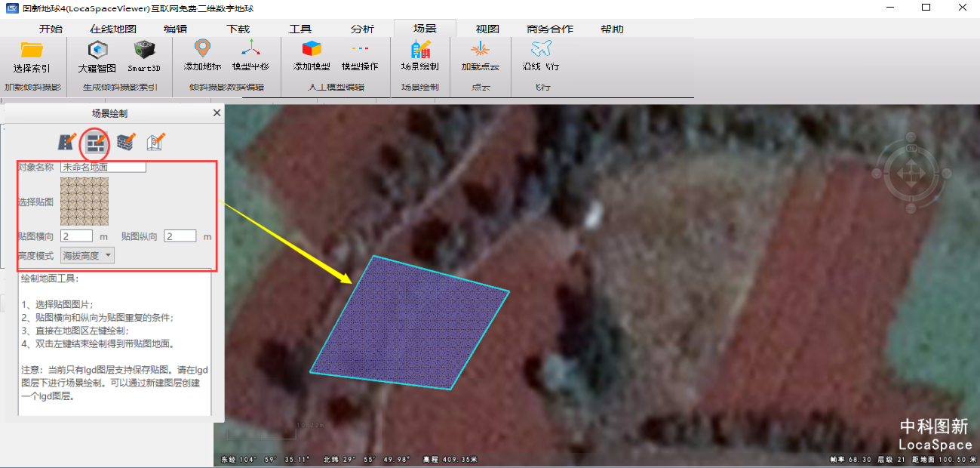Select the 模型平移 axis tool

click(250, 51)
